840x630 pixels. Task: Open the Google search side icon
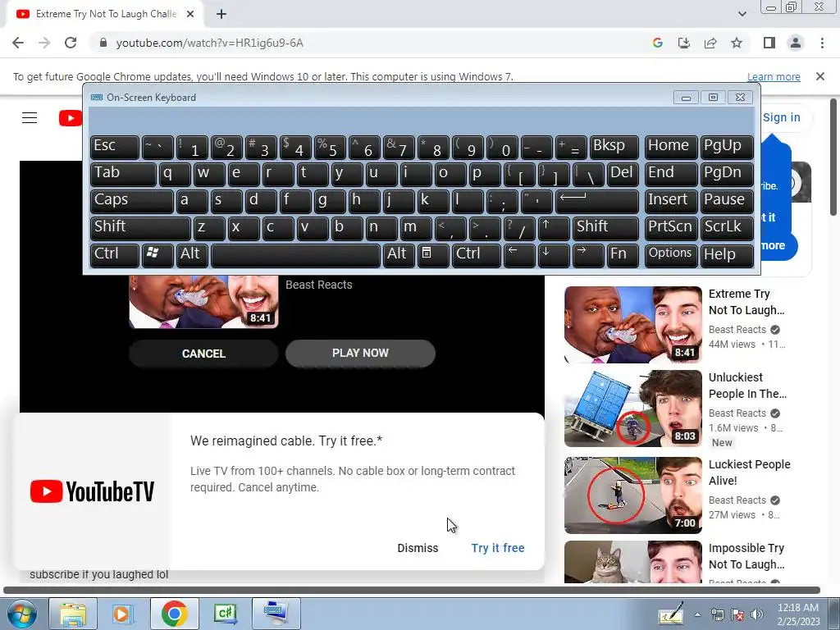658,43
